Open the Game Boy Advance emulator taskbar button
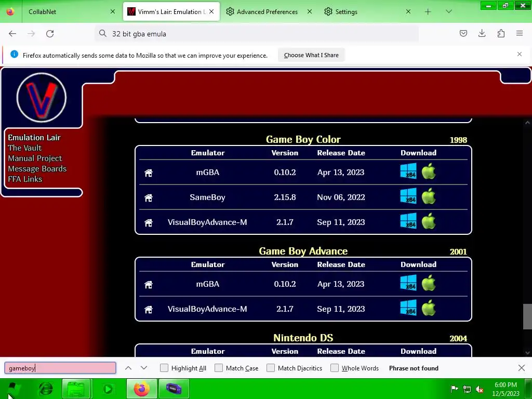The image size is (532, 399). pyautogui.click(x=174, y=389)
